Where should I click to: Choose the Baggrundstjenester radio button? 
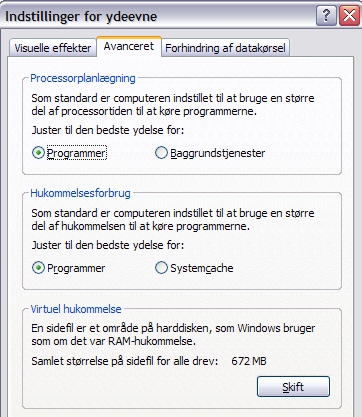[161, 153]
